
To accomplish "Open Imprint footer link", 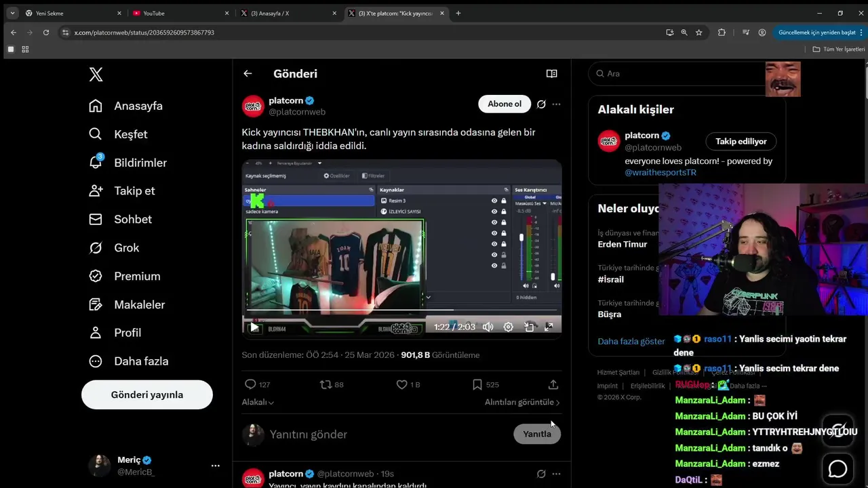I will pyautogui.click(x=607, y=386).
